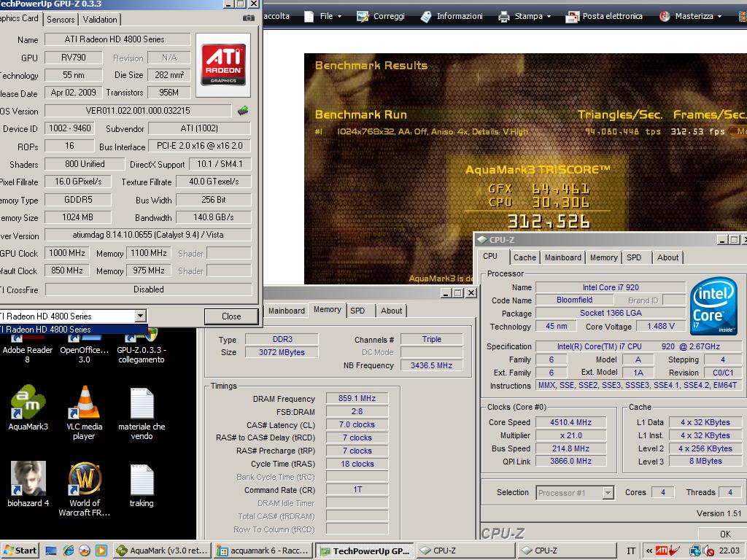Switch to acquamark 6 photo viewer taskbar button
Screen dimensions: 747x560
point(263,551)
